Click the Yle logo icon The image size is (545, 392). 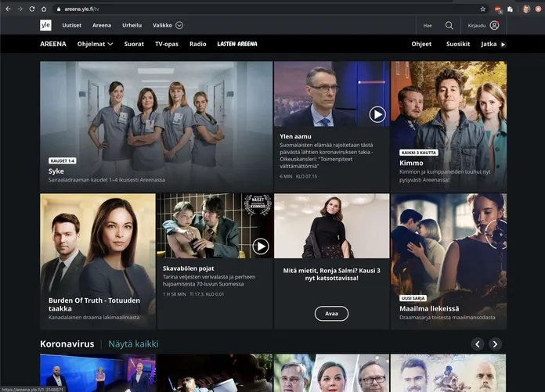tap(46, 25)
